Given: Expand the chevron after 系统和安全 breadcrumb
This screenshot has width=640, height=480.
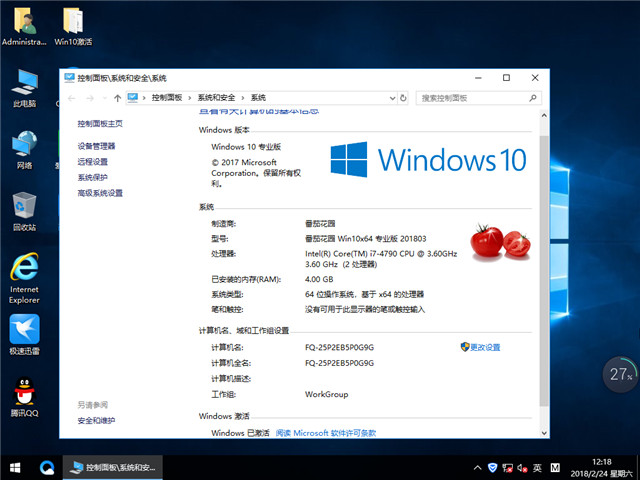Looking at the screenshot, I should [x=243, y=98].
